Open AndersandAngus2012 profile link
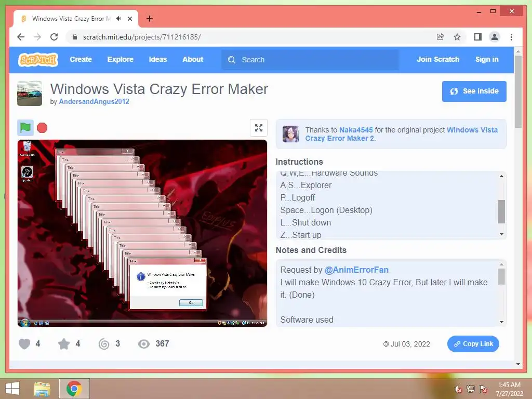Screen dimensions: 532x399 [x=94, y=101]
